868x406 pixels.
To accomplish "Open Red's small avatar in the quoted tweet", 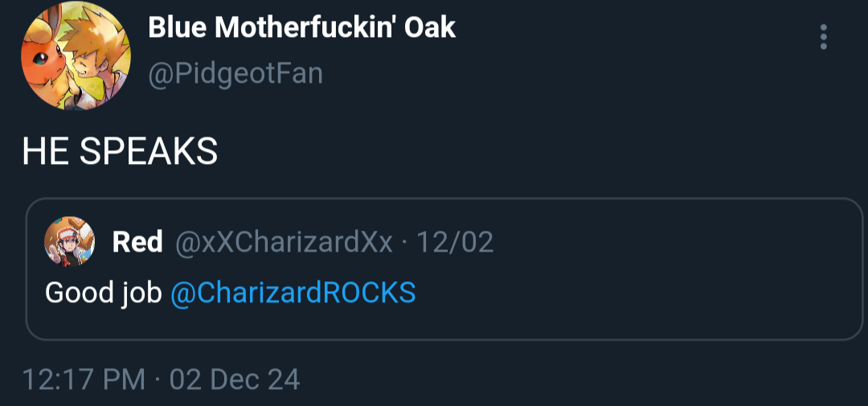I will tap(69, 242).
